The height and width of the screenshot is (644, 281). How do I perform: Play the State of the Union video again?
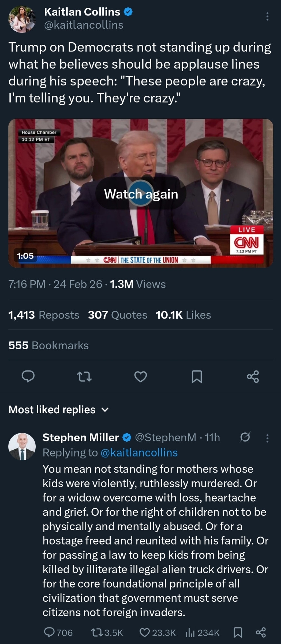click(141, 194)
